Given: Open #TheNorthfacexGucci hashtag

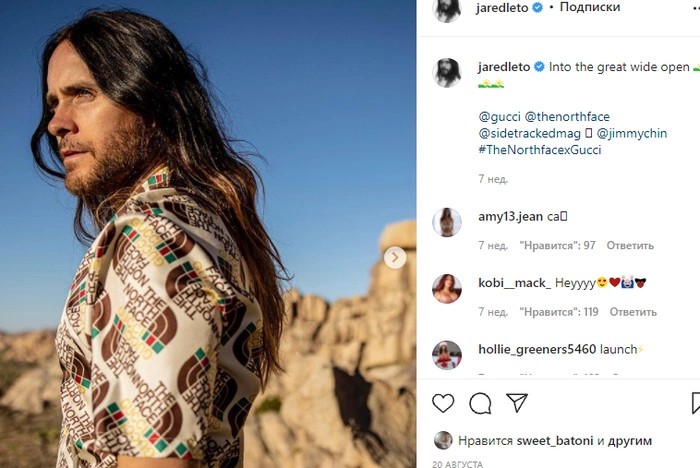Looking at the screenshot, I should coord(540,150).
